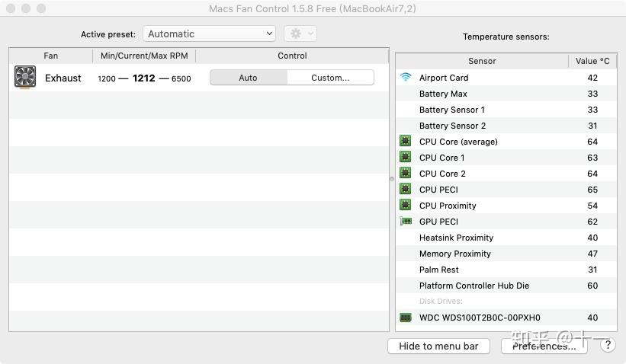Switch fan control to Auto
The width and height of the screenshot is (626, 364).
[249, 78]
